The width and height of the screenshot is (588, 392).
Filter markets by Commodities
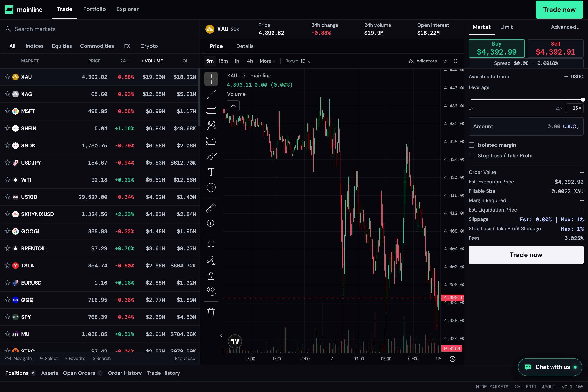pyautogui.click(x=97, y=46)
